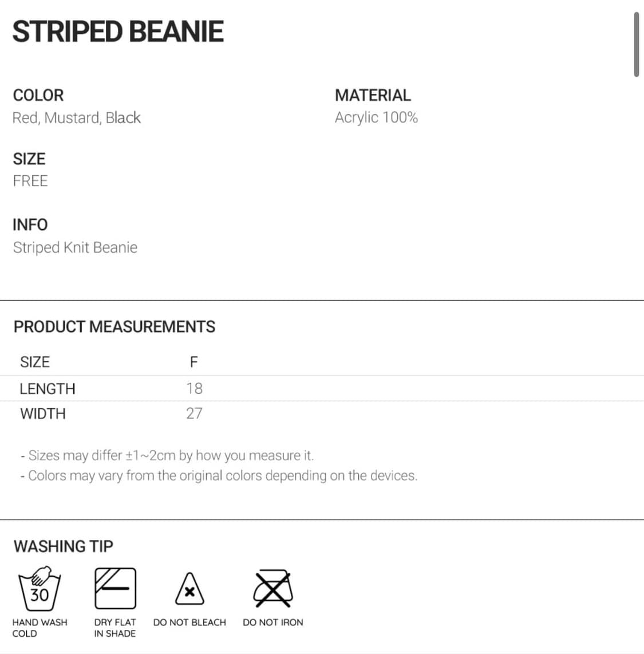Click the DO NOT BLEACH label

point(189,623)
